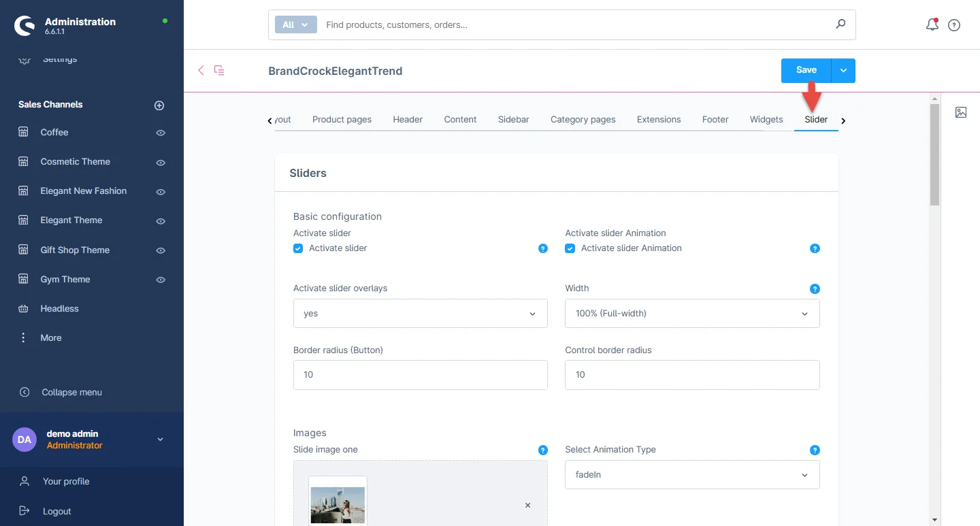Remove slide image one with X icon
The height and width of the screenshot is (526, 980).
click(527, 506)
